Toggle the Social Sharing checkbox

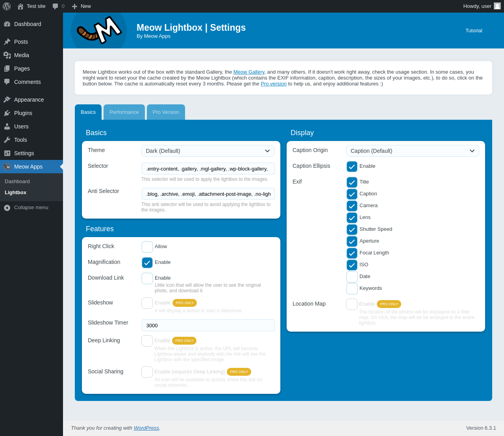point(147,372)
